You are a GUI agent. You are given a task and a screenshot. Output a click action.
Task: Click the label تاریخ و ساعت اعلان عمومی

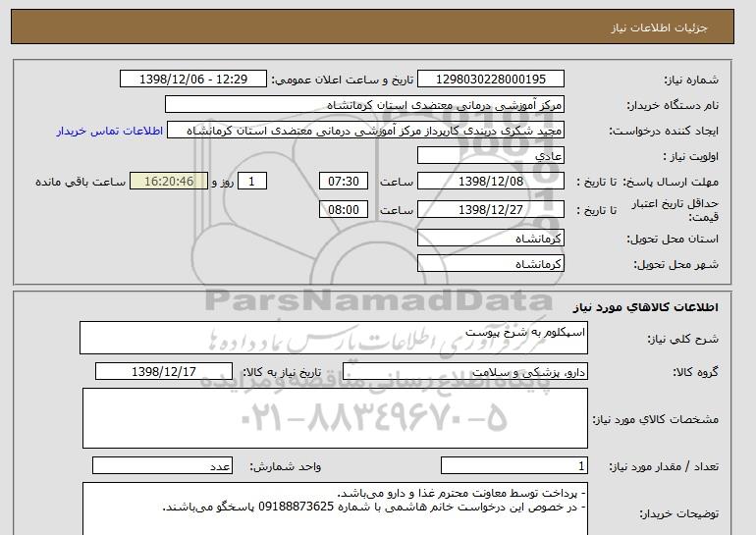(x=343, y=80)
